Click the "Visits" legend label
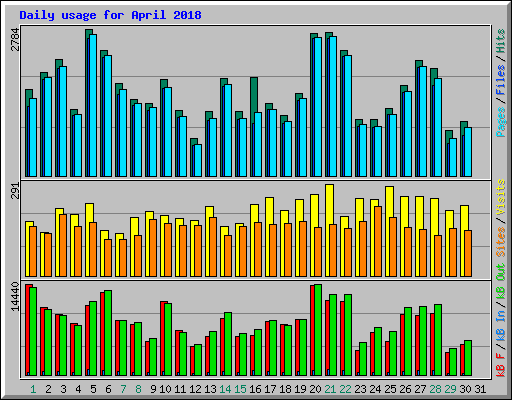This screenshot has height=400, width=512. pyautogui.click(x=501, y=198)
